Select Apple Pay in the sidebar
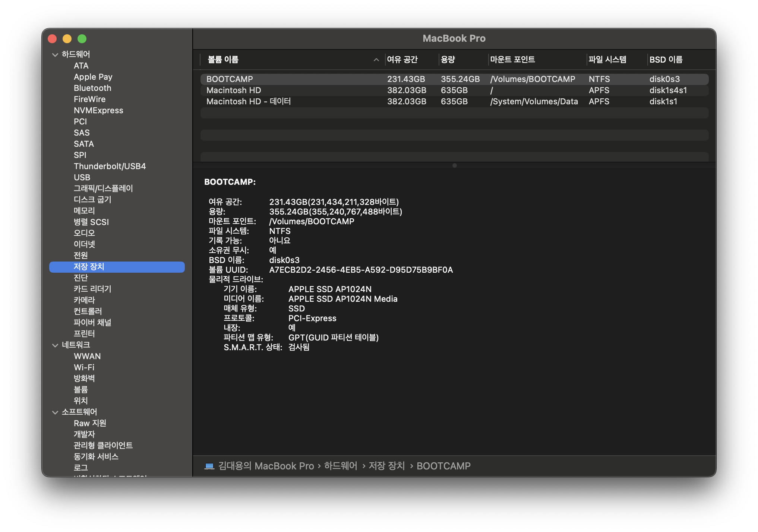The image size is (758, 532). (93, 77)
